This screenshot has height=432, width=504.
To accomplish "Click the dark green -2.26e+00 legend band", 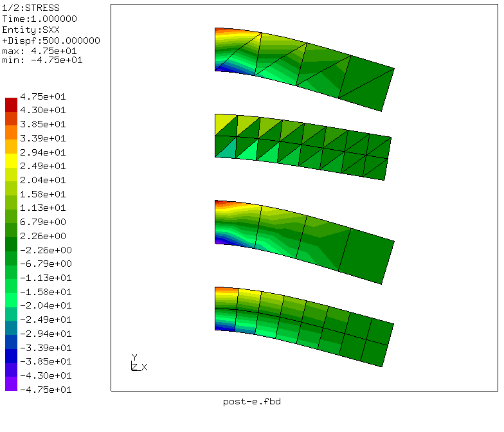I will tap(11, 244).
